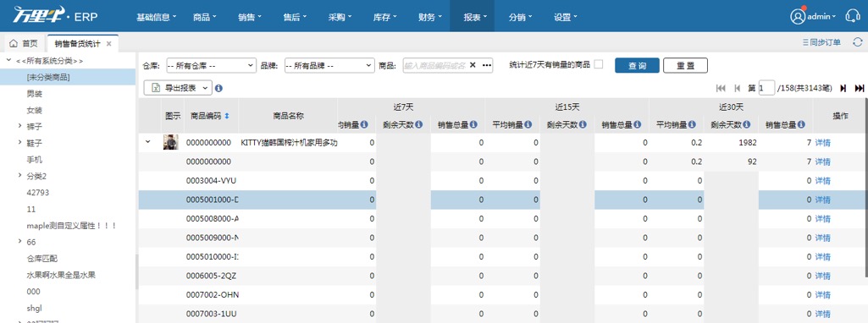The height and width of the screenshot is (323, 868).
Task: Select the 水果啊水果全是水果 category
Action: pyautogui.click(x=61, y=274)
